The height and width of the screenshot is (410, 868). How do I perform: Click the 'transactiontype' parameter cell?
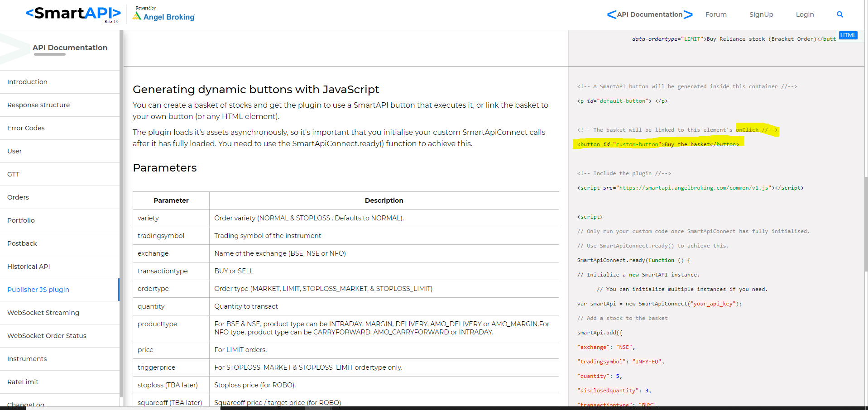[x=171, y=271]
